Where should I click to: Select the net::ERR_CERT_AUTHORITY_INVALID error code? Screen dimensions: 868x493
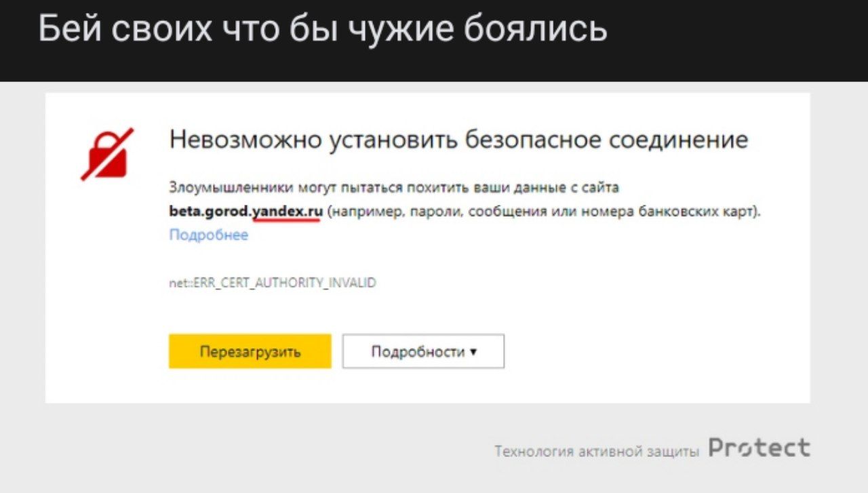[272, 282]
